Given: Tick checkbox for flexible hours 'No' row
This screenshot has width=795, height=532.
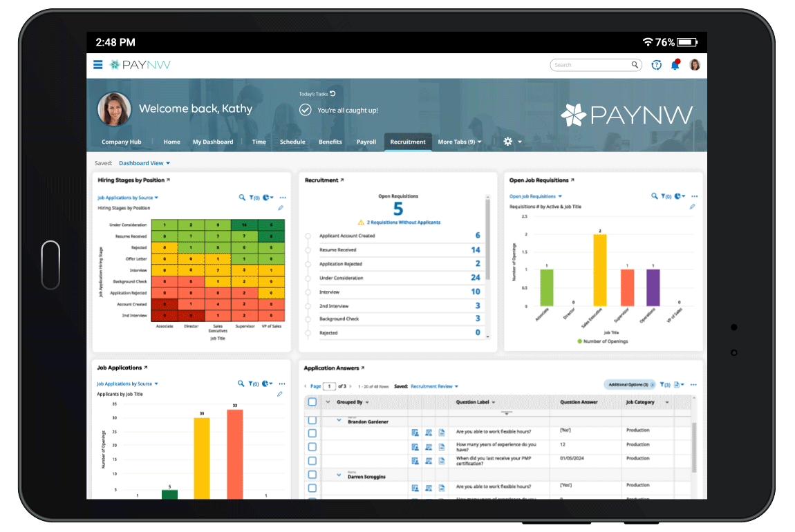Looking at the screenshot, I should (x=312, y=433).
